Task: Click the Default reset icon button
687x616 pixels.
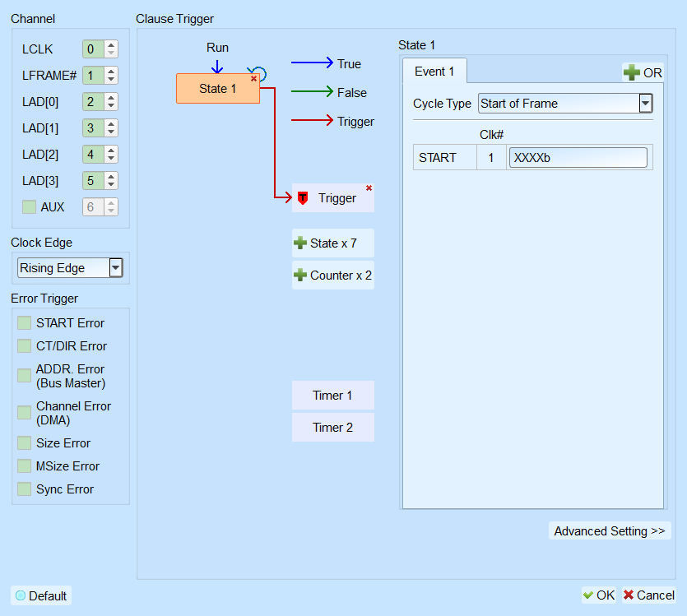Action: tap(41, 595)
